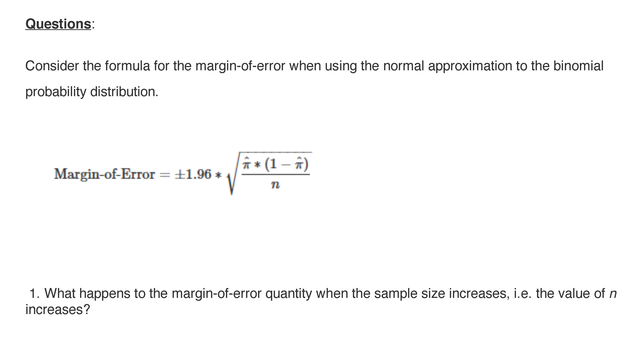Click the final word "increases?"
The image size is (644, 358).
point(57,309)
